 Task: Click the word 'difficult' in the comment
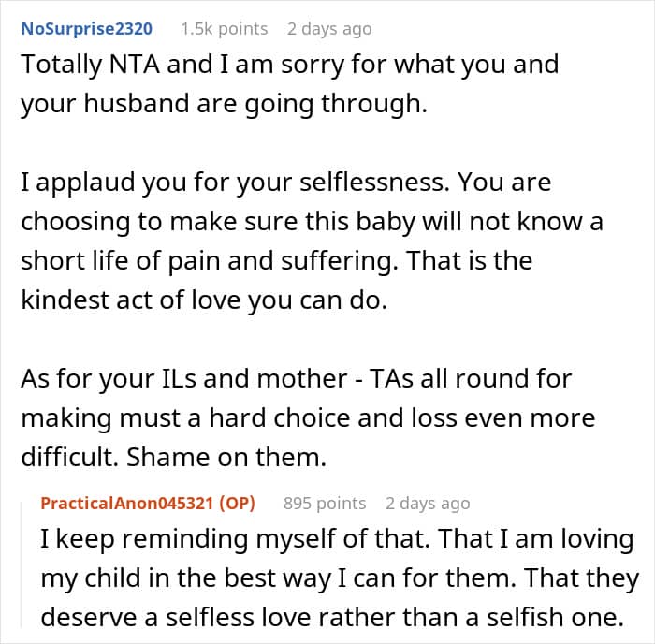tap(69, 457)
